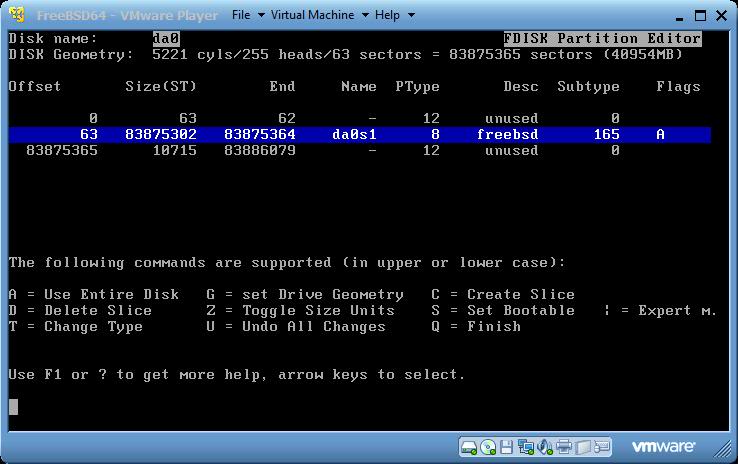
Task: Click the blinking console cursor block
Action: [13, 407]
